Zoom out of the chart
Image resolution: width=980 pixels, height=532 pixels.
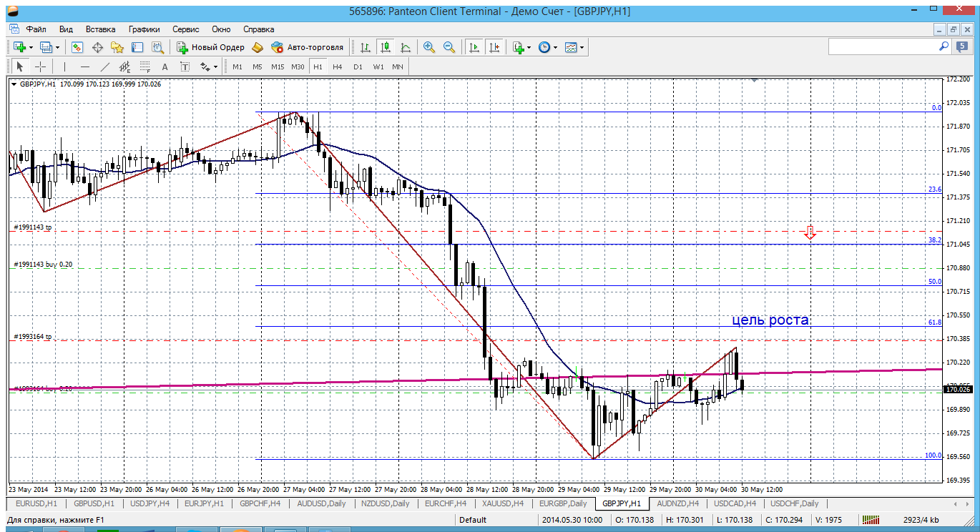(x=449, y=47)
